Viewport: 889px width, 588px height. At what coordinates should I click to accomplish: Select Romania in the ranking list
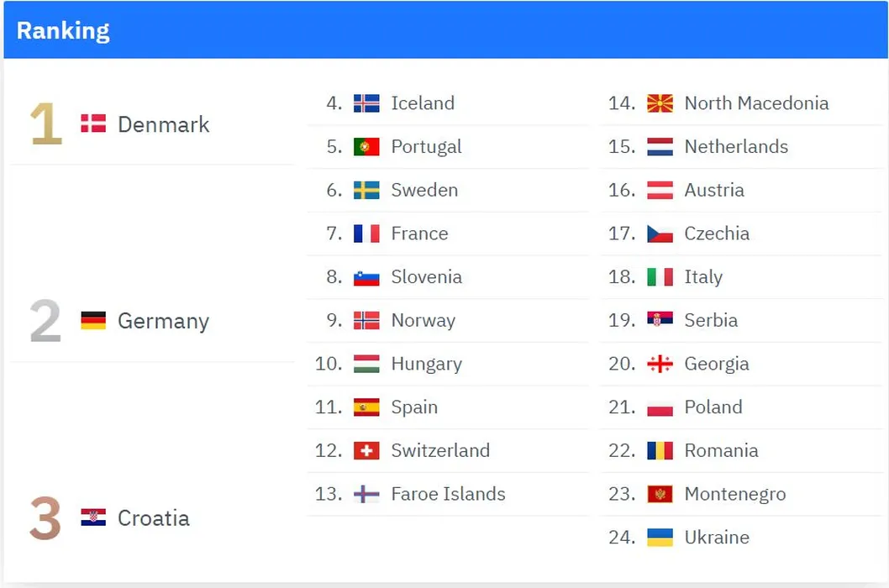pyautogui.click(x=721, y=450)
